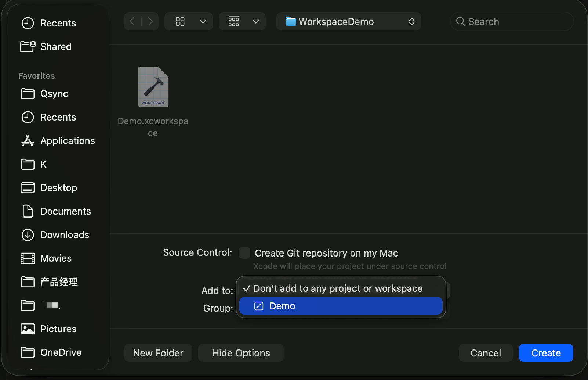Click the back navigation arrow
The image size is (588, 380).
[x=133, y=22]
